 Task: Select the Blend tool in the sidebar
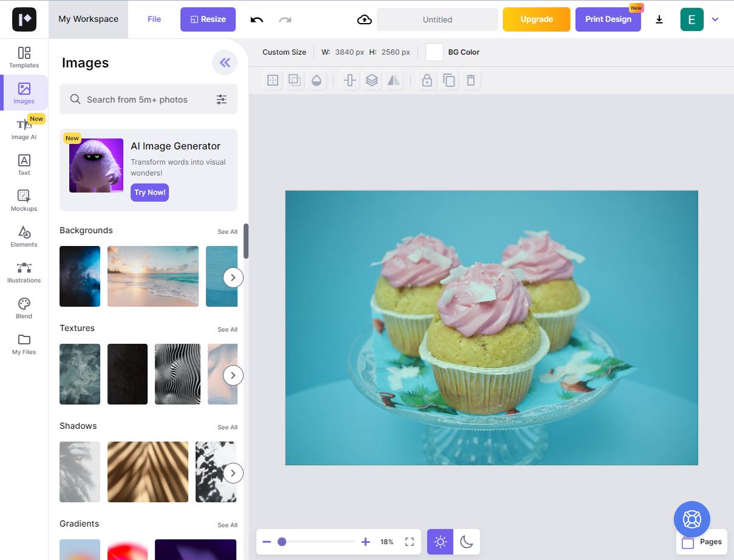pyautogui.click(x=24, y=307)
